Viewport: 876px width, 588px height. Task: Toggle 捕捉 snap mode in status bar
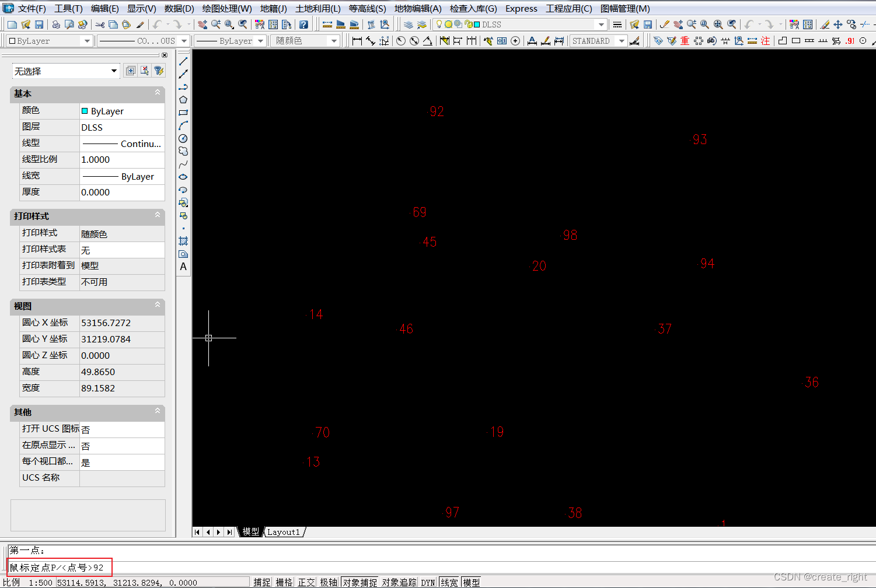point(262,582)
